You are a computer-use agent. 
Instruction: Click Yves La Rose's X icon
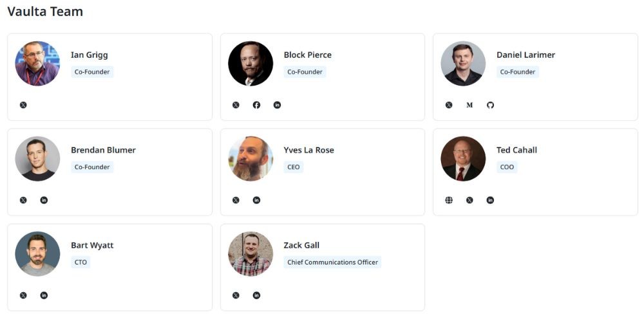tap(236, 200)
